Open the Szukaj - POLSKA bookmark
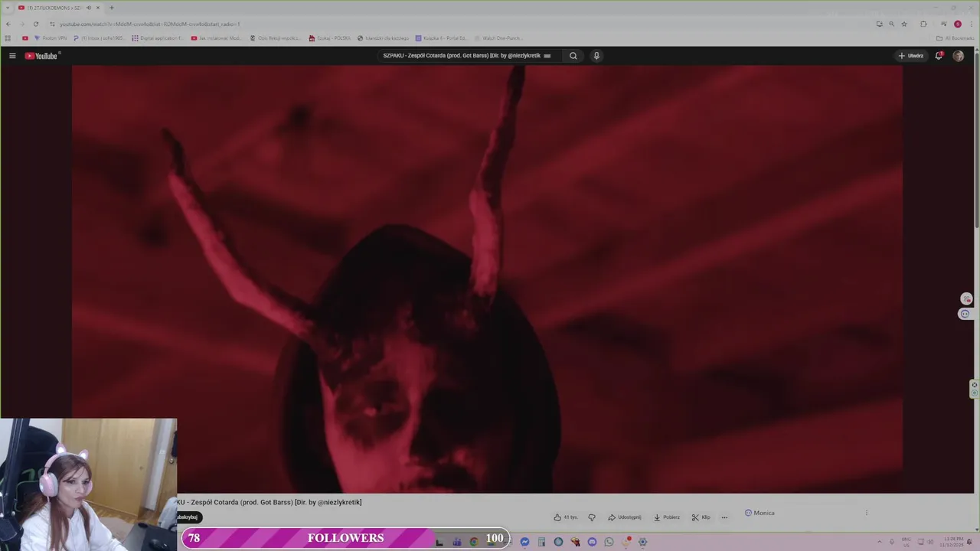Image resolution: width=980 pixels, height=551 pixels. coord(330,38)
